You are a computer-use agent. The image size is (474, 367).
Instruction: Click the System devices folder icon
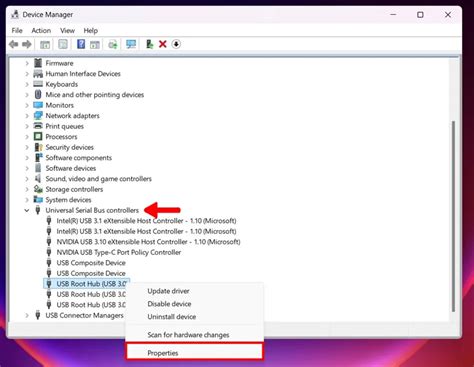[x=38, y=200]
